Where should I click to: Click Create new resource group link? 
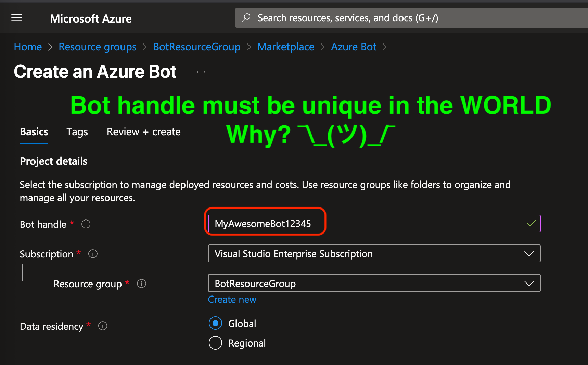click(x=232, y=299)
